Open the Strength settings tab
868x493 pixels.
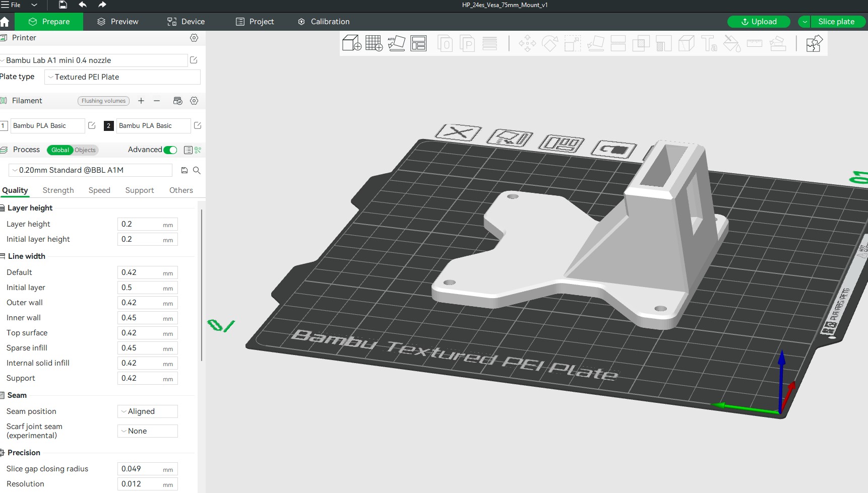pyautogui.click(x=58, y=190)
